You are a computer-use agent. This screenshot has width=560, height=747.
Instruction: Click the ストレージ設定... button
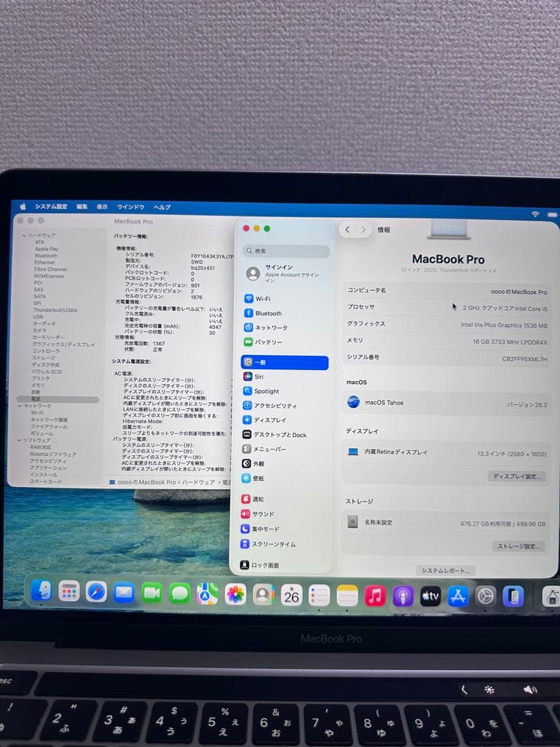click(x=519, y=546)
